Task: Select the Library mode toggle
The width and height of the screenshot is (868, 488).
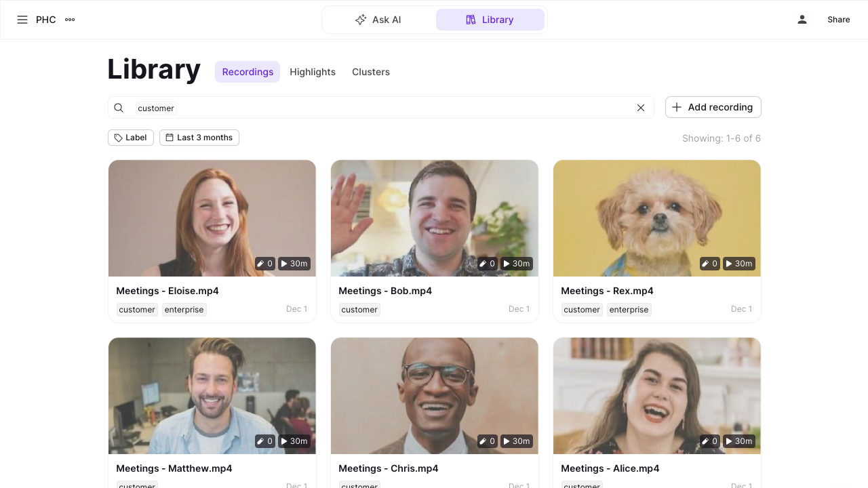Action: coord(490,20)
